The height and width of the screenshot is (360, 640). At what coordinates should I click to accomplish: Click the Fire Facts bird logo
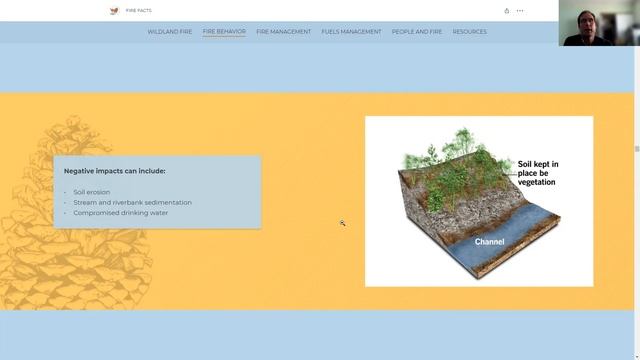[x=114, y=11]
